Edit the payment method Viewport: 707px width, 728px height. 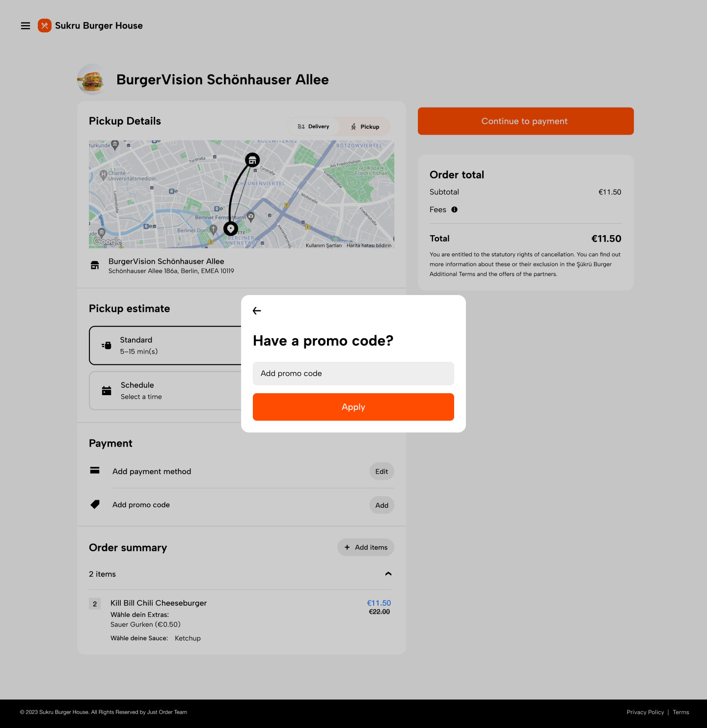[x=381, y=471]
